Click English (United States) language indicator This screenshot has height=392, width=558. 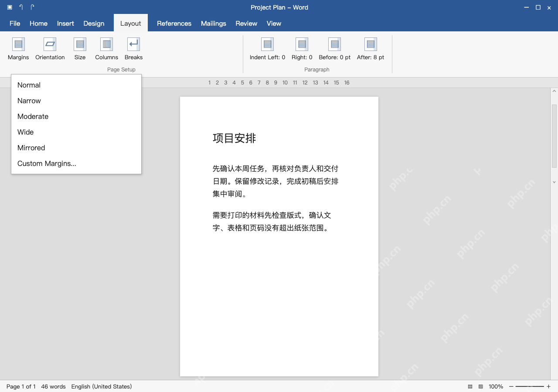102,387
